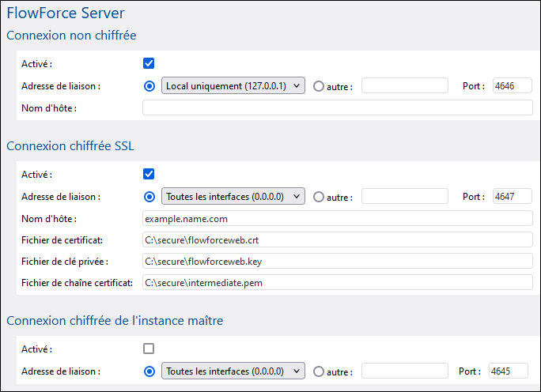Click the Fichier de clé privée field
The height and width of the screenshot is (392, 541).
pyautogui.click(x=337, y=261)
